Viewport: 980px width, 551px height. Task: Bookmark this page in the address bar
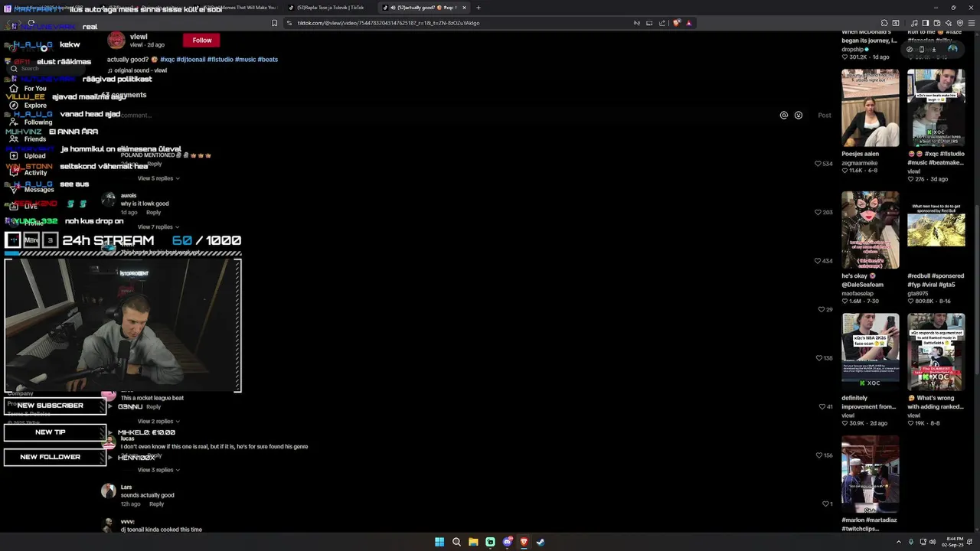(275, 23)
